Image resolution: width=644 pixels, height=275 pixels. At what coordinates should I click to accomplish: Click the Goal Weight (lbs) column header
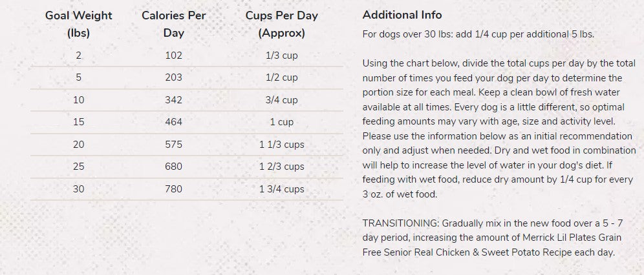[x=78, y=24]
